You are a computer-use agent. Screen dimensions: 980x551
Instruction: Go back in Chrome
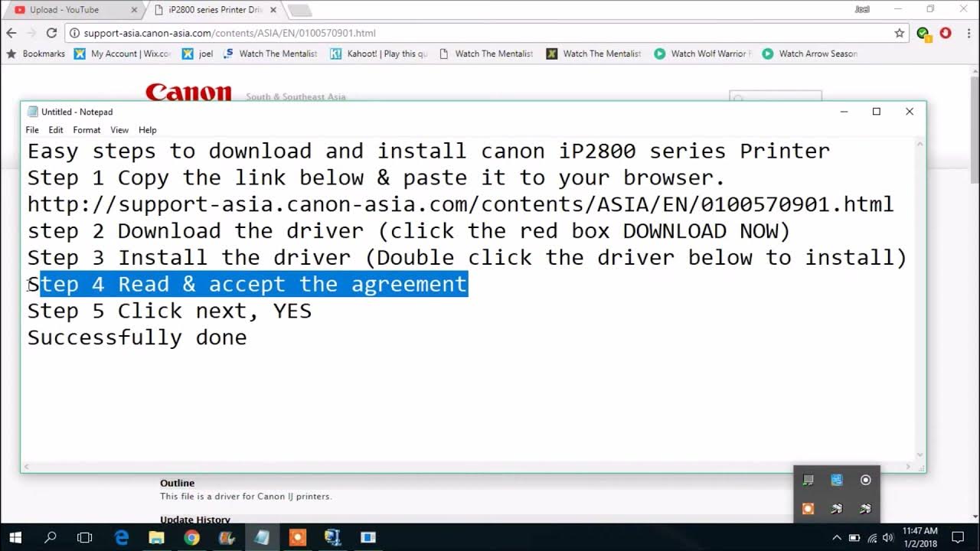coord(11,33)
